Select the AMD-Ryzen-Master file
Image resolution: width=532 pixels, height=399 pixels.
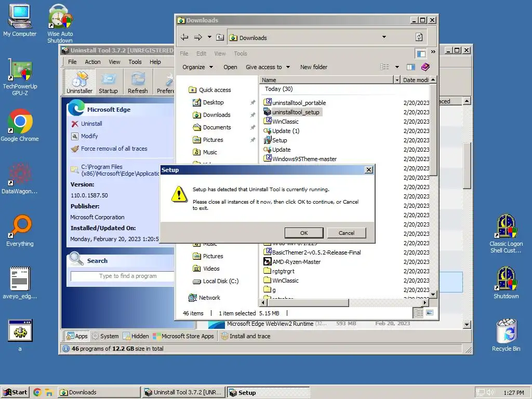[292, 262]
